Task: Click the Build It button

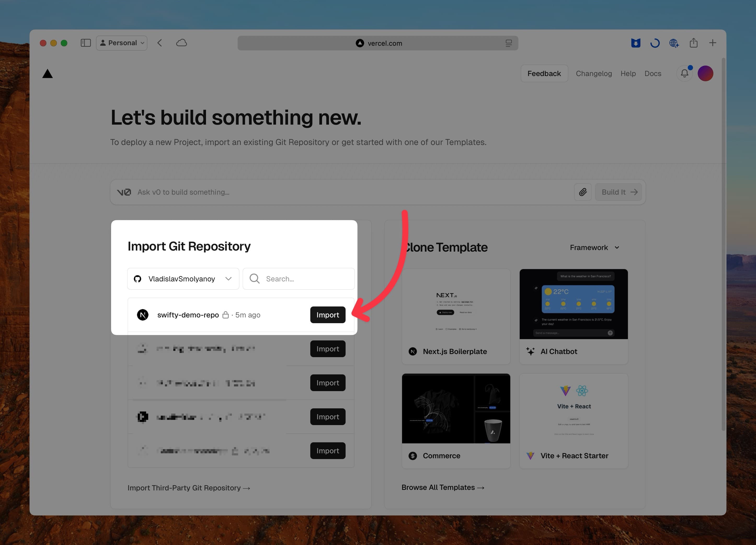Action: point(618,192)
